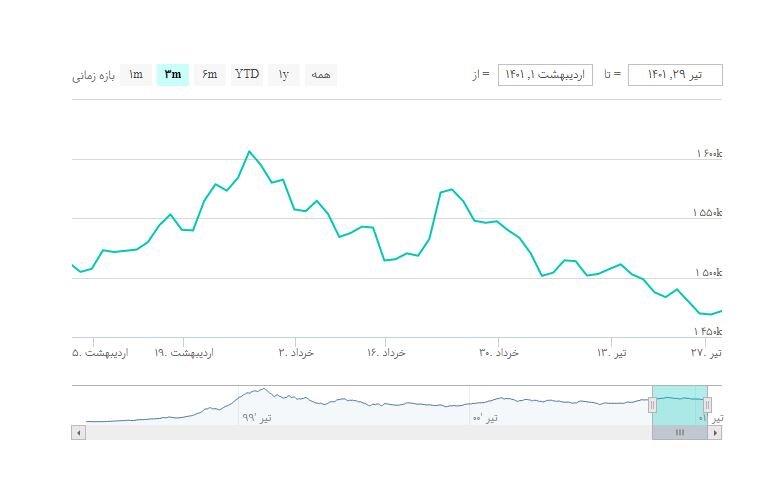
Task: Click the empty scrollbar track below navigator
Action: (360, 433)
